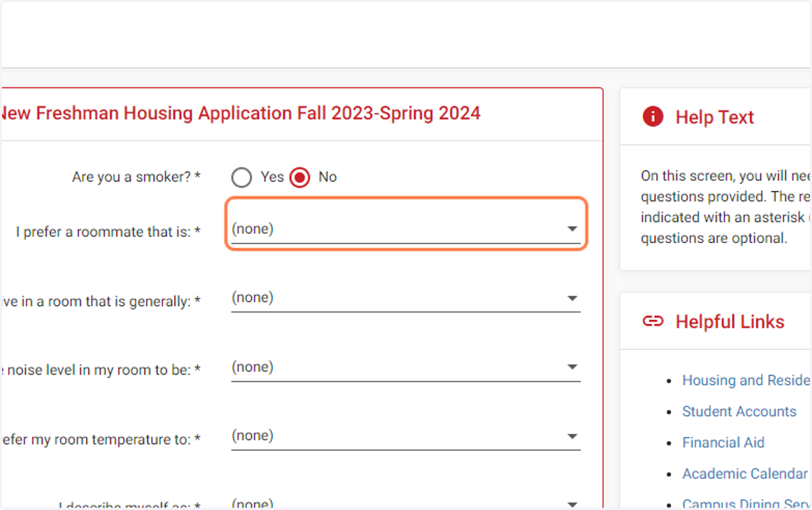Select Yes for smoker question
812x510 pixels.
242,177
